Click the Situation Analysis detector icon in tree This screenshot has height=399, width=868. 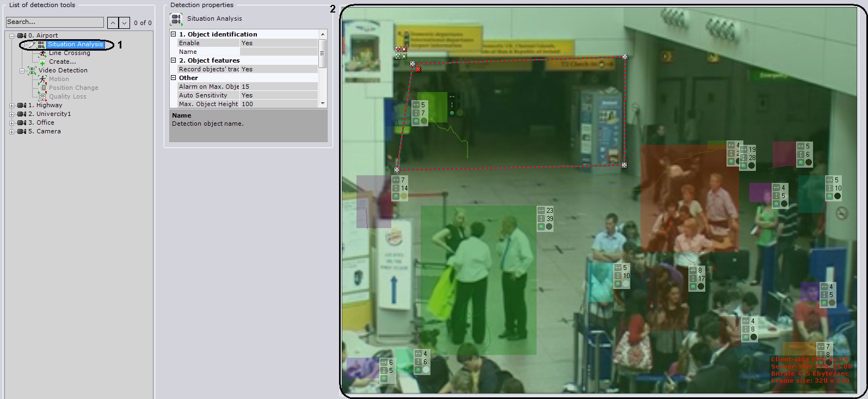coord(41,45)
